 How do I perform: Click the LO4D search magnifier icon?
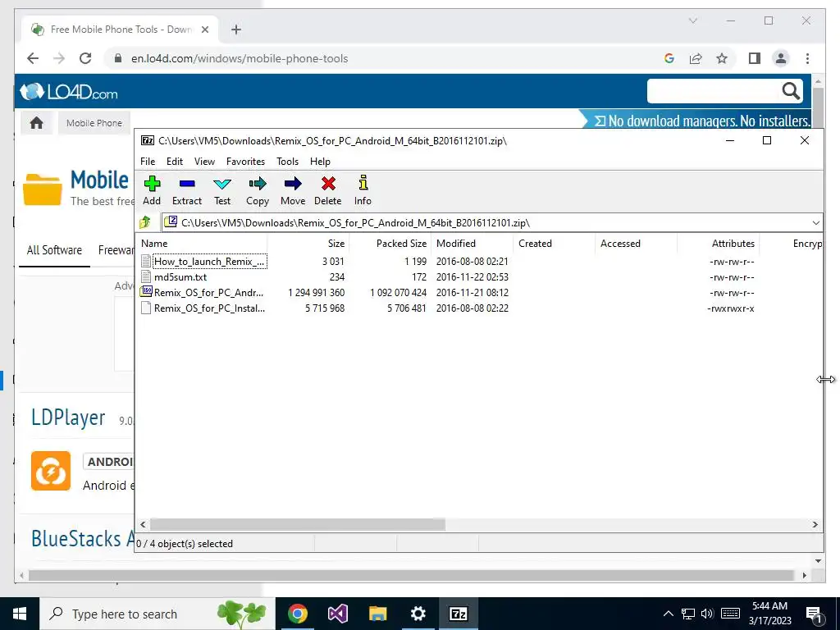[791, 91]
